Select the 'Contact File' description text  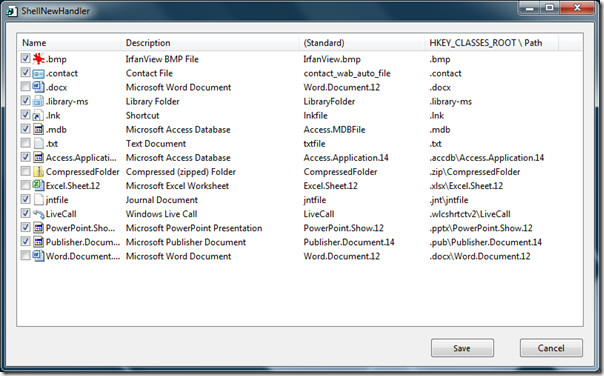[x=149, y=73]
